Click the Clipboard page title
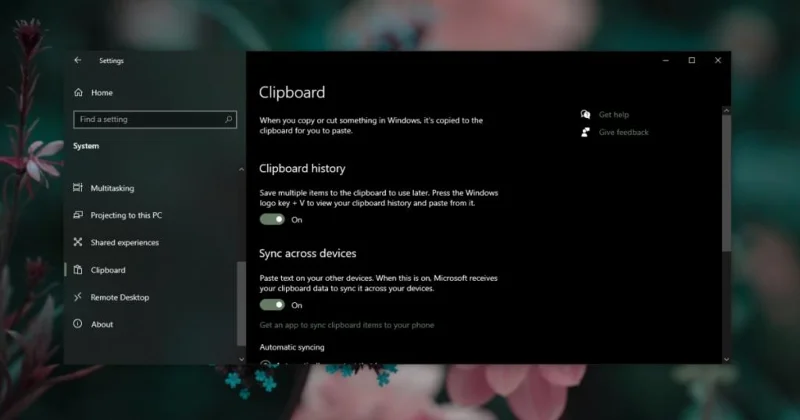 292,92
